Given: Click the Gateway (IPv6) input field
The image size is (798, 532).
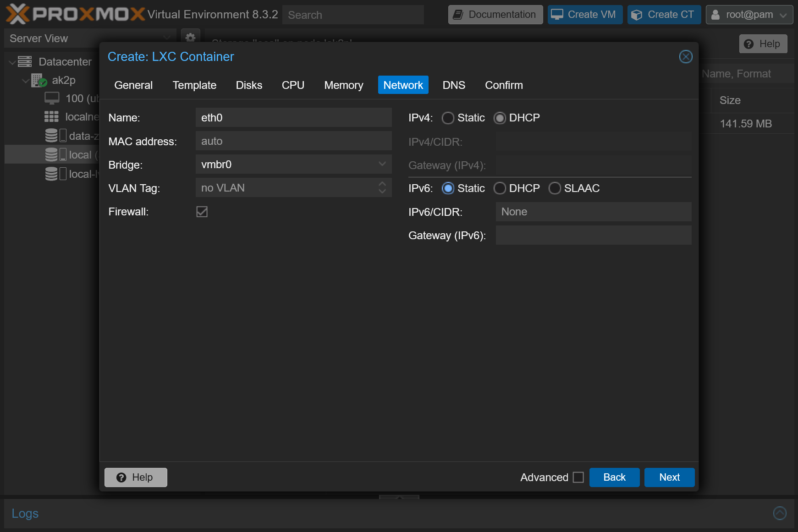Looking at the screenshot, I should [x=594, y=235].
